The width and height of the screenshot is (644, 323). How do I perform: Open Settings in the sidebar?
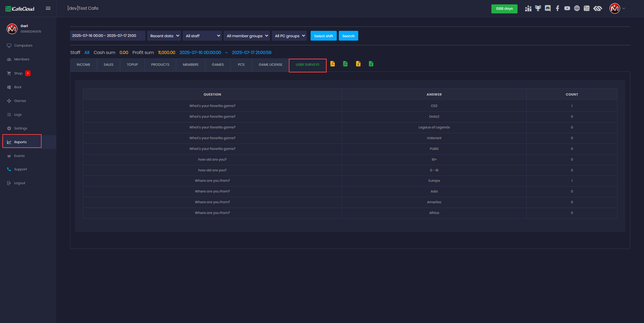[x=20, y=128]
